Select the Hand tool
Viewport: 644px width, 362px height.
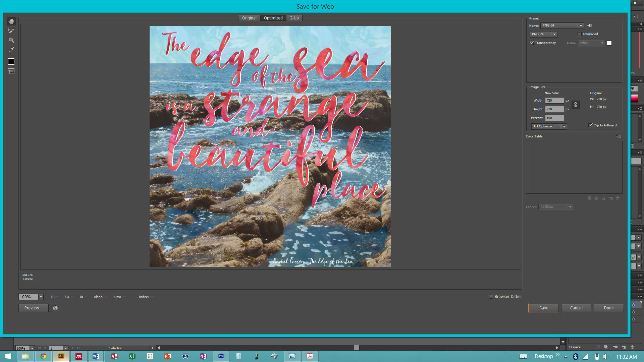click(11, 21)
